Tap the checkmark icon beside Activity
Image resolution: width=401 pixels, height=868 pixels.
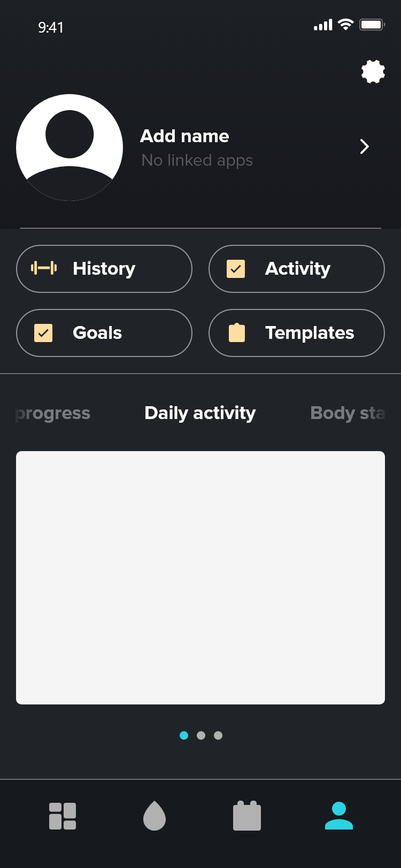point(236,269)
